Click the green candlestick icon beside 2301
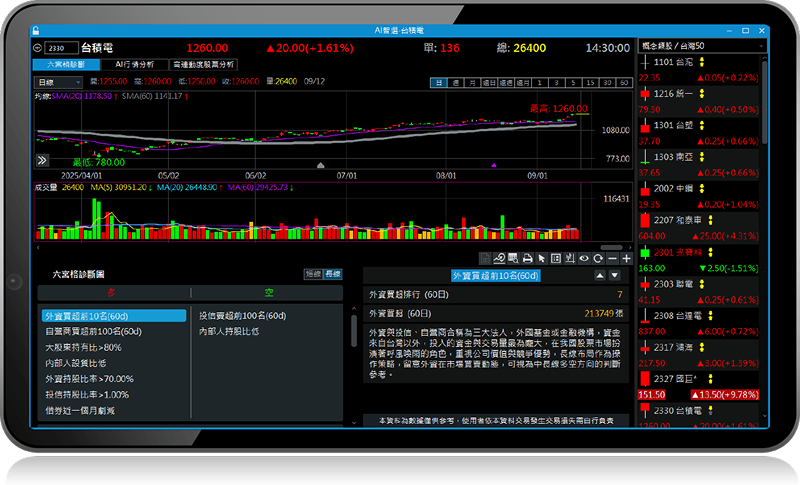Image resolution: width=800 pixels, height=485 pixels. 644,252
